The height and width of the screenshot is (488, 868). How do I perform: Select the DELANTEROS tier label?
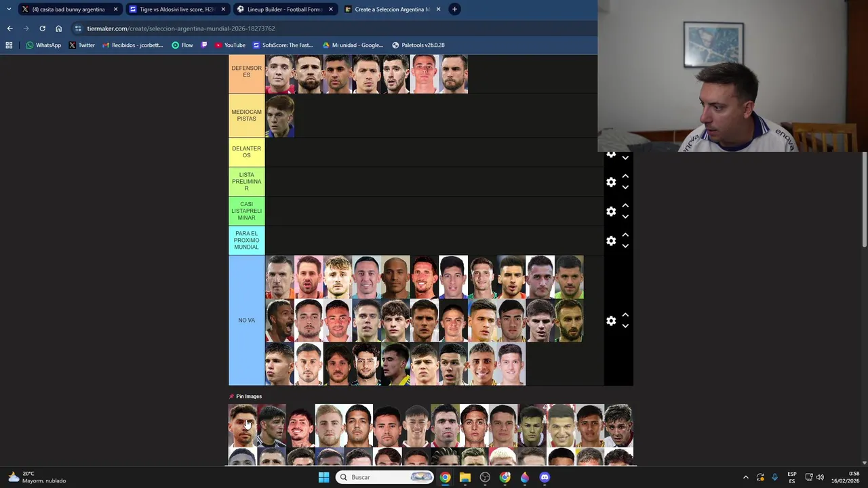click(x=246, y=152)
